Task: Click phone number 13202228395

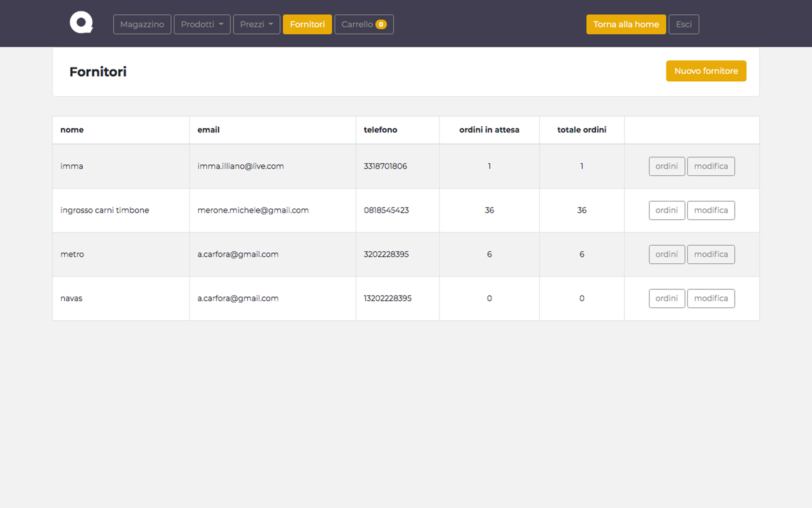Action: pos(387,298)
